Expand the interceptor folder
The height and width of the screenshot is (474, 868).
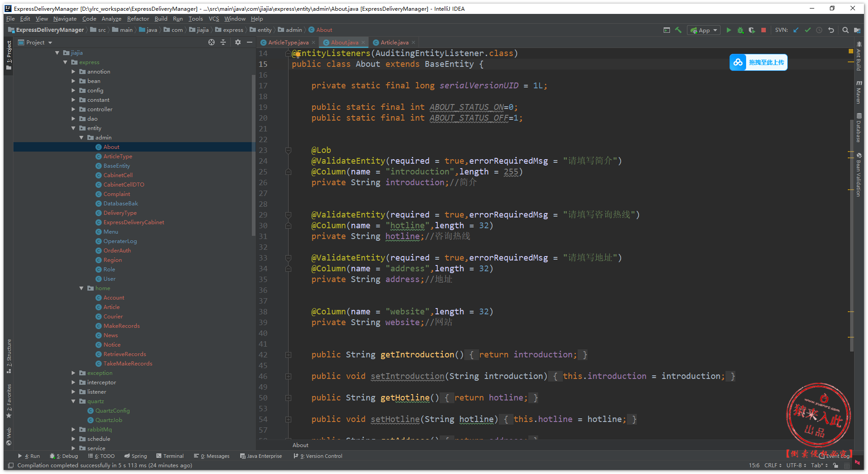73,383
